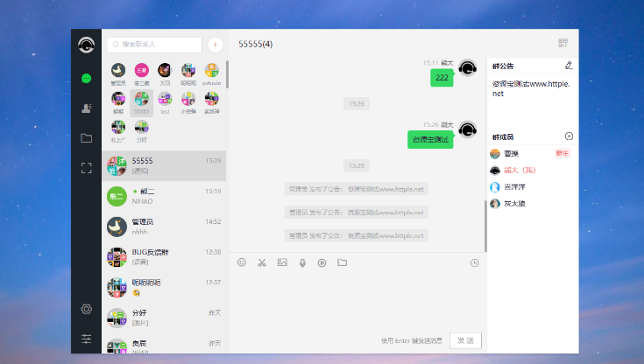Click the screenshot frame icon in sidebar
This screenshot has width=644, height=364.
tap(87, 168)
